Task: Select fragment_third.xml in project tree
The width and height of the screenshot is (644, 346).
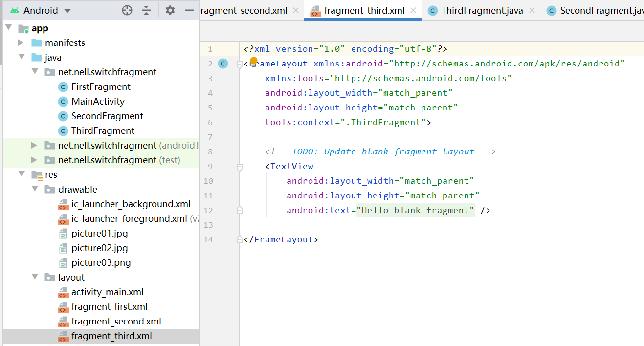Action: point(111,336)
